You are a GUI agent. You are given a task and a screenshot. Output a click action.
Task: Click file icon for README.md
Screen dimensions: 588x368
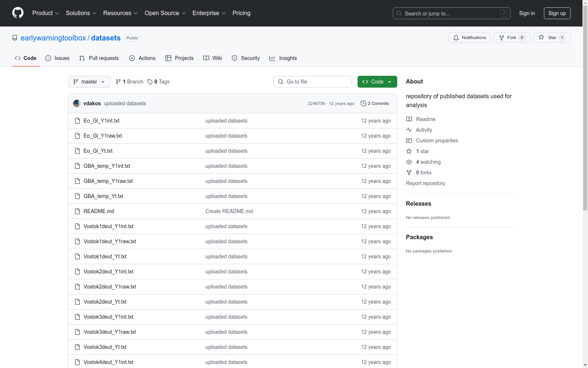[x=77, y=211]
